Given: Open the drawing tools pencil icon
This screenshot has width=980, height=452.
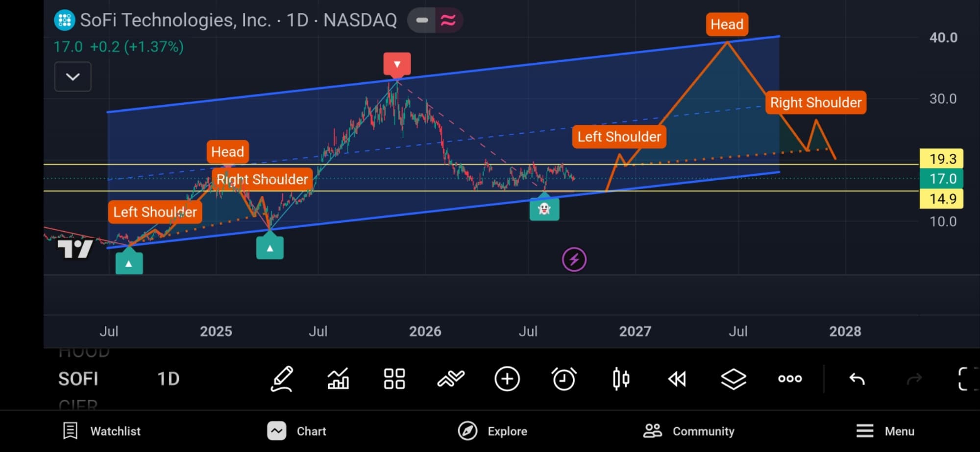Looking at the screenshot, I should [282, 379].
